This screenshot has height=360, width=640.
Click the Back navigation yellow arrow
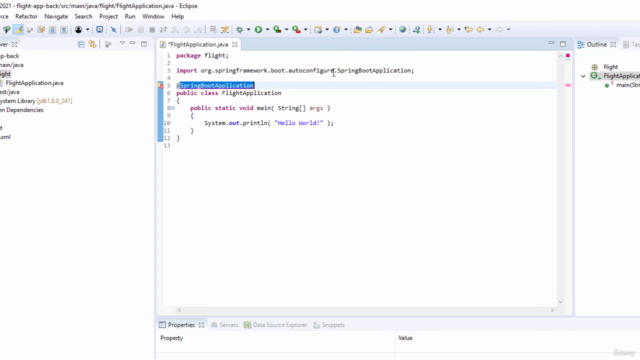pos(480,29)
